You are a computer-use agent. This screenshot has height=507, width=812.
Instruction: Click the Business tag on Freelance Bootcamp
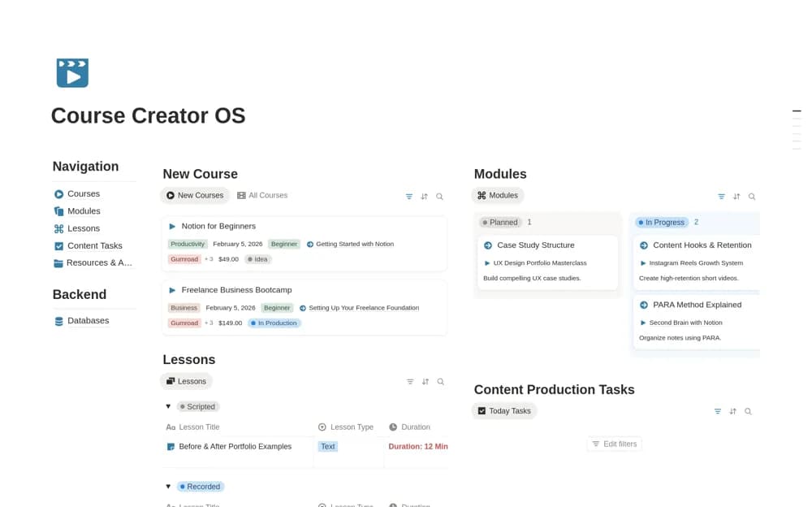[184, 308]
